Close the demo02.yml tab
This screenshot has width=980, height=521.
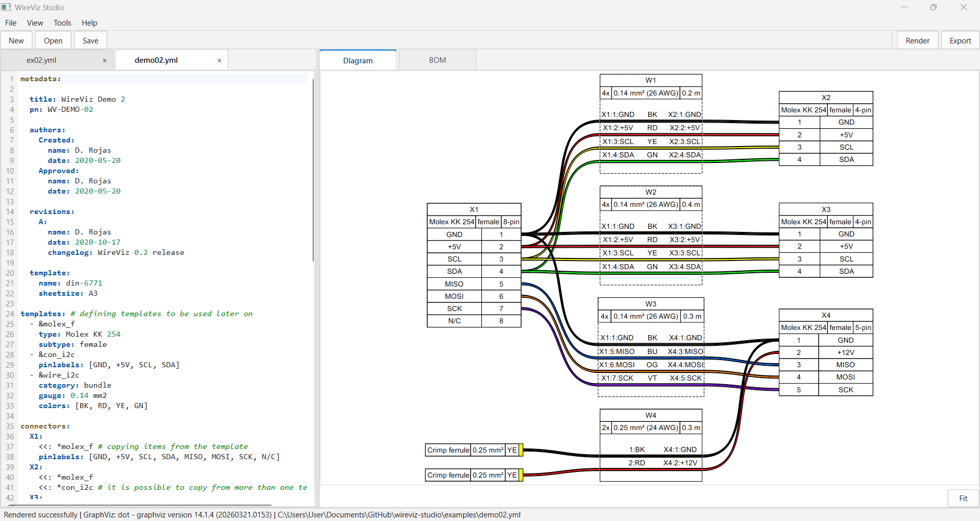click(219, 60)
